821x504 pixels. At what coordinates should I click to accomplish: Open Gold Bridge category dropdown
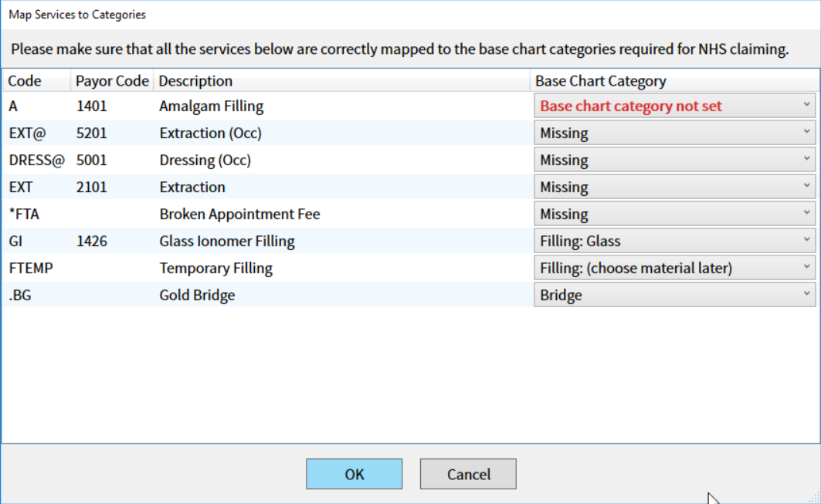point(674,295)
